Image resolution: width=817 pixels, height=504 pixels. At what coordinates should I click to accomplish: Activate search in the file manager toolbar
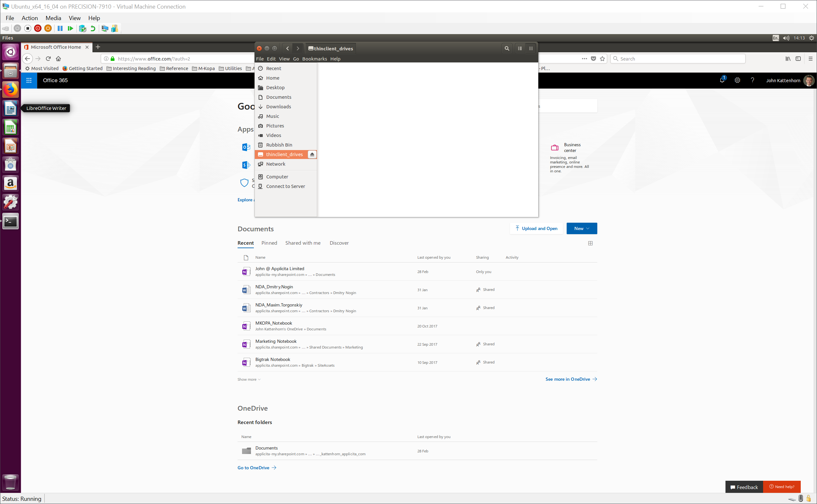(x=506, y=48)
